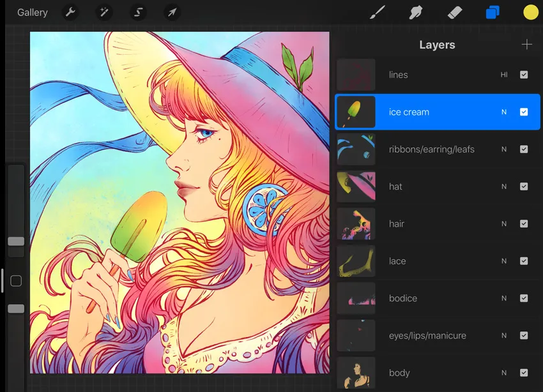Screen dimensions: 543x392
Task: Open blend mode HI on lines layer
Action: (x=504, y=75)
